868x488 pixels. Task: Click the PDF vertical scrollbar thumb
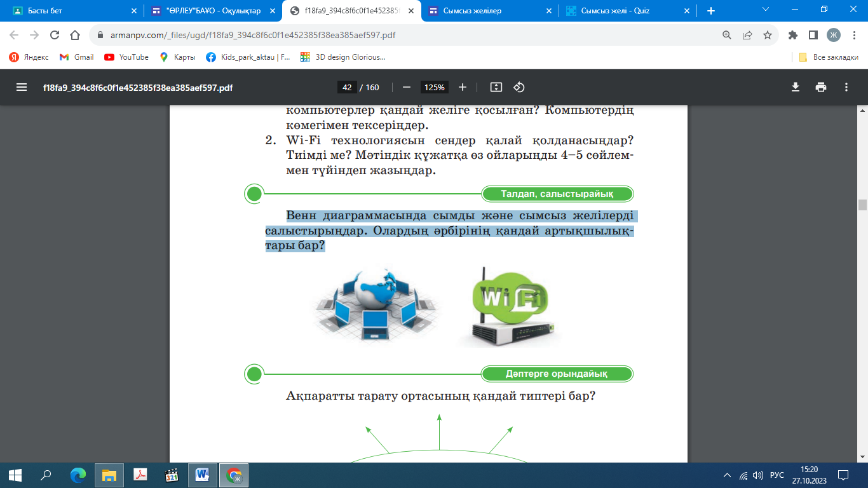tap(862, 205)
